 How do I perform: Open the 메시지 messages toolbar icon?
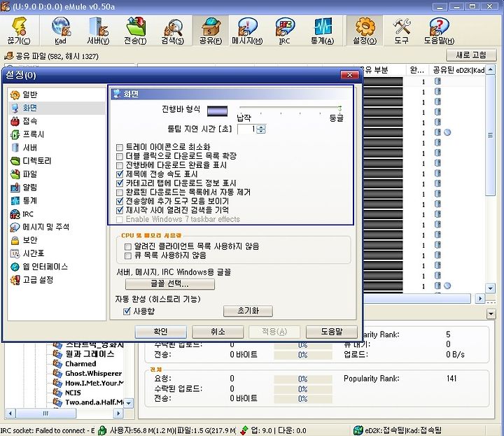point(247,31)
